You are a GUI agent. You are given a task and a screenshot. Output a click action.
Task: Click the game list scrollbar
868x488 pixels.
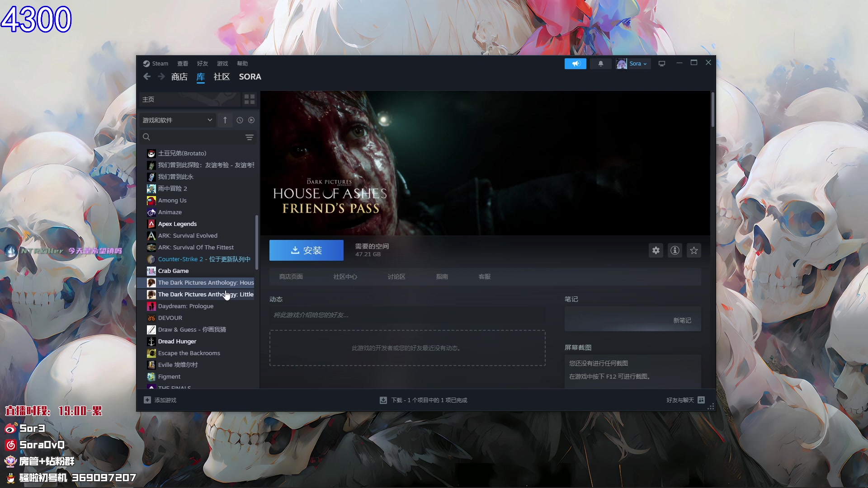click(x=257, y=242)
